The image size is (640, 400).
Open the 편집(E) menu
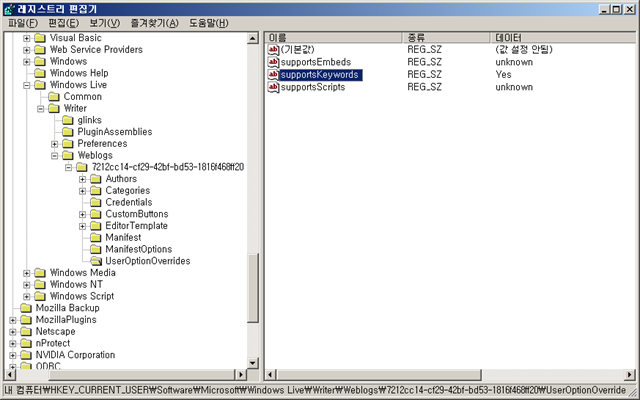(x=63, y=23)
